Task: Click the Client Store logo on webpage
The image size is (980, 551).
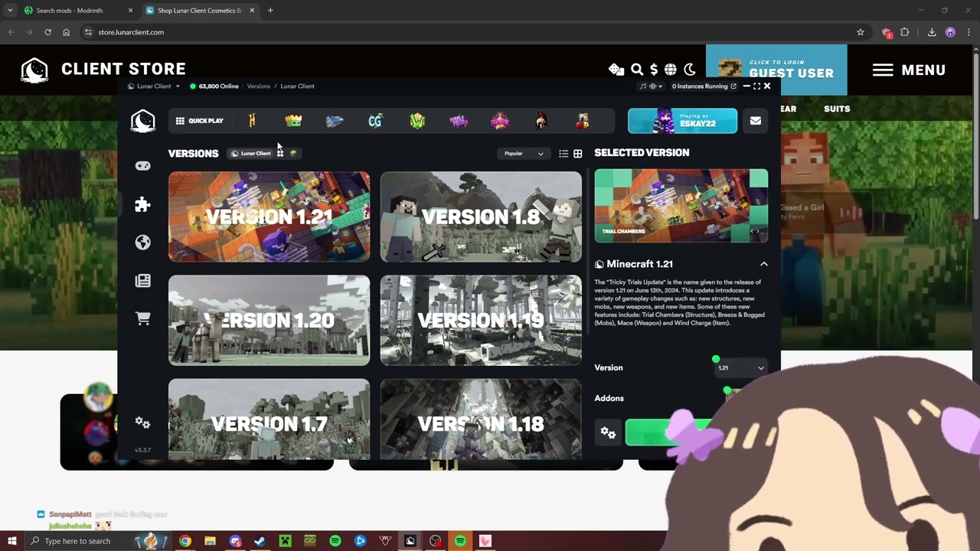Action: (103, 70)
